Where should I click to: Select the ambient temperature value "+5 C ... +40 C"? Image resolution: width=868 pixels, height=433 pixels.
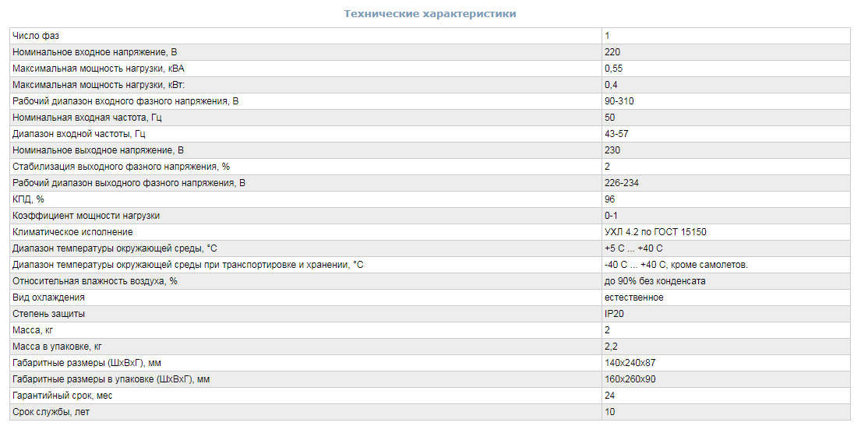[x=633, y=248]
